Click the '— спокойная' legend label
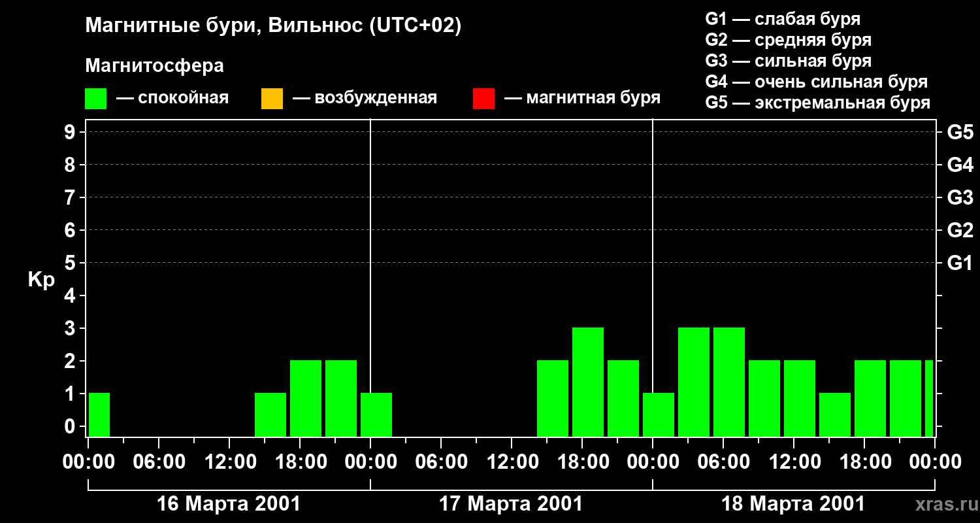 click(x=172, y=99)
